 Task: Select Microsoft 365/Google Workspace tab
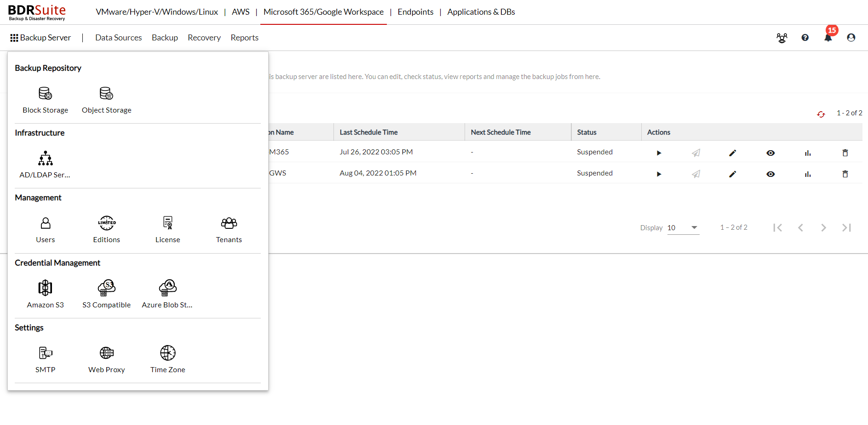[x=323, y=12]
